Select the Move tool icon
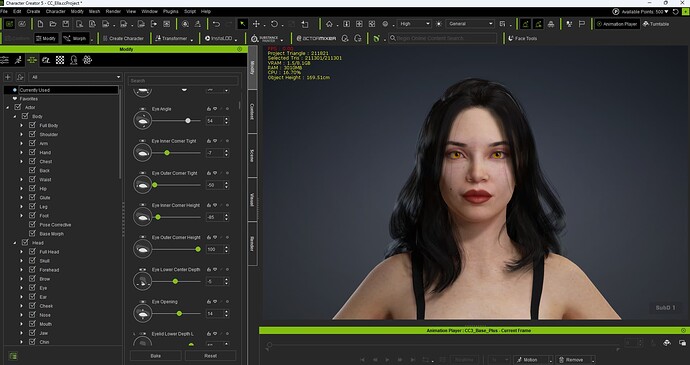 pos(256,24)
